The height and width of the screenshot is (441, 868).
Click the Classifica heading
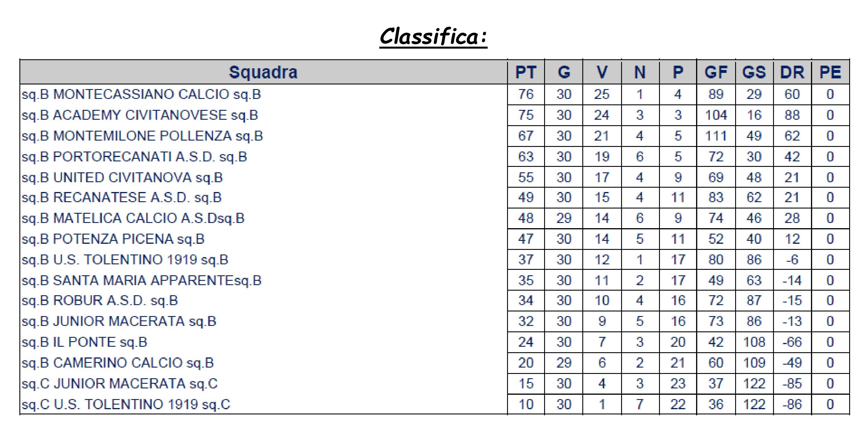coord(433,37)
